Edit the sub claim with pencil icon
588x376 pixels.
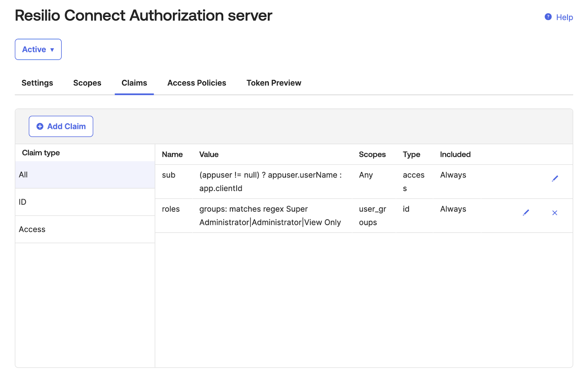point(555,178)
